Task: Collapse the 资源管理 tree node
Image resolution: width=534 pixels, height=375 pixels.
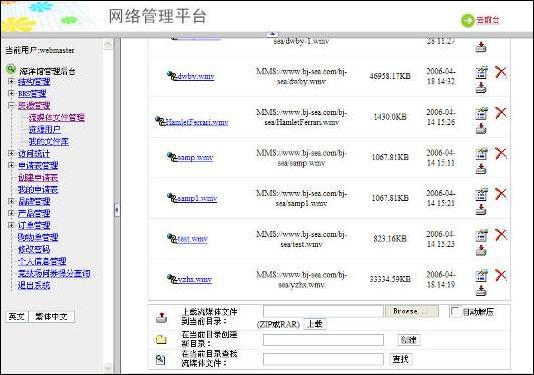Action: point(11,105)
